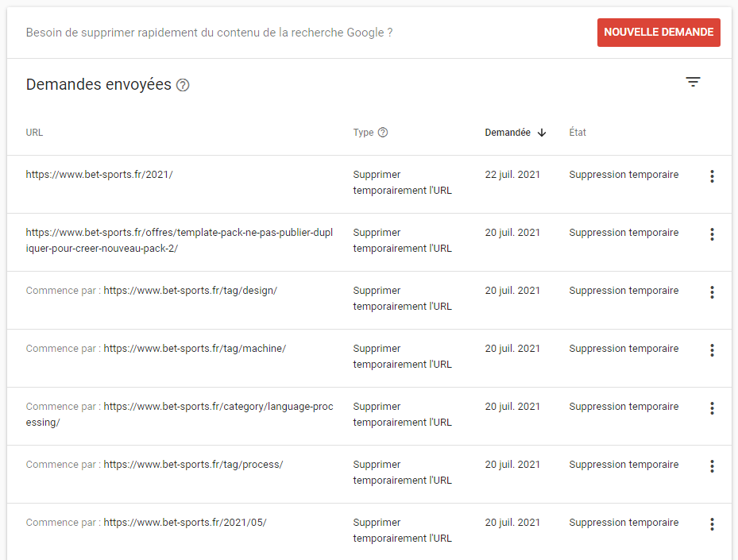Viewport: 738px width, 560px height.
Task: Click the Demandes envoyées heading
Action: click(x=99, y=83)
